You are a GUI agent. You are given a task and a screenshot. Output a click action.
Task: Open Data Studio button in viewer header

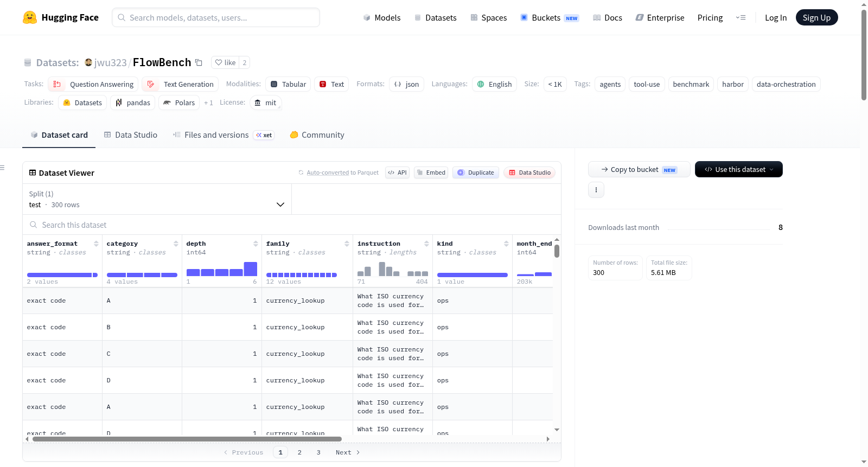(x=529, y=172)
